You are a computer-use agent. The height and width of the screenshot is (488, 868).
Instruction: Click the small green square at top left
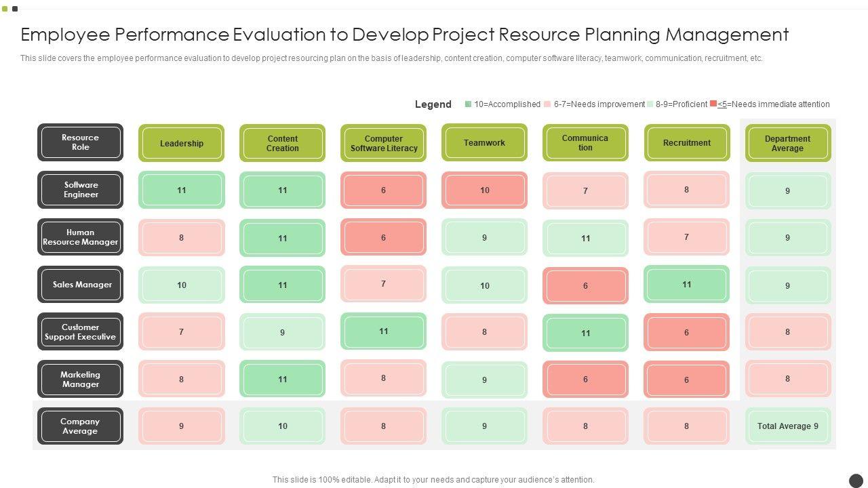tap(5, 9)
